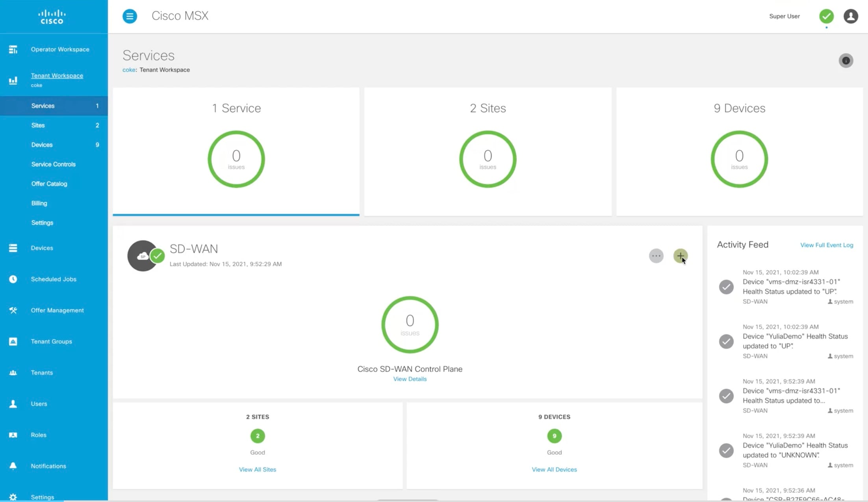The height and width of the screenshot is (502, 868).
Task: Click the bottom Settings gear icon
Action: click(x=13, y=497)
